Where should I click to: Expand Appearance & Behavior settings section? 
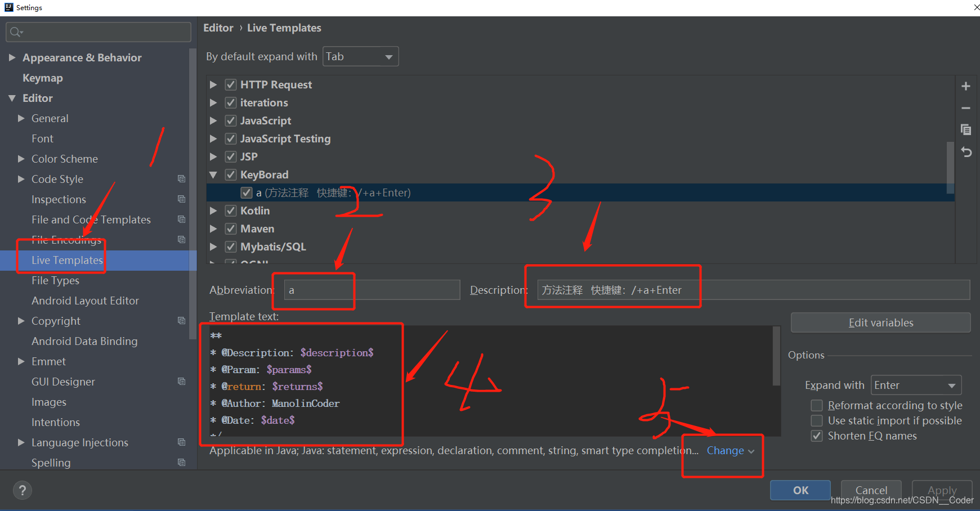12,57
